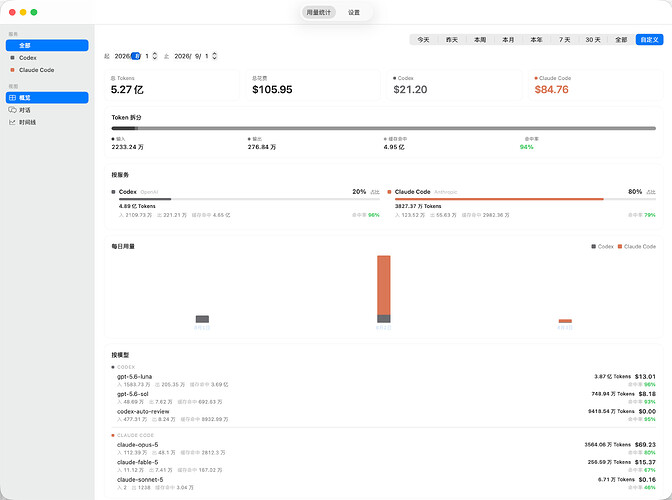This screenshot has width=672, height=500.
Task: Select the 今天 time range
Action: pyautogui.click(x=423, y=40)
